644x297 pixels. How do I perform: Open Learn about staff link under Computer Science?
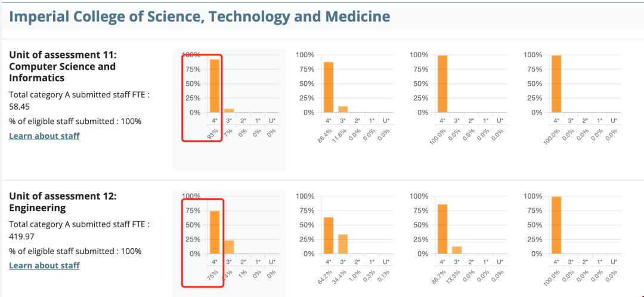(x=44, y=136)
